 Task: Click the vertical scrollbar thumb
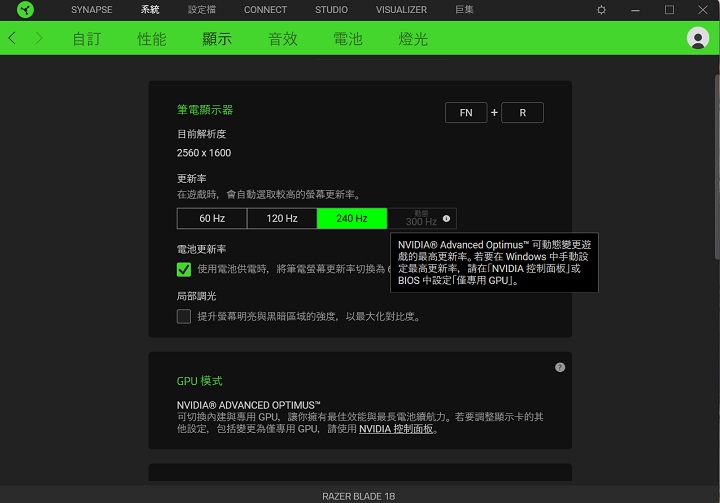[717, 166]
